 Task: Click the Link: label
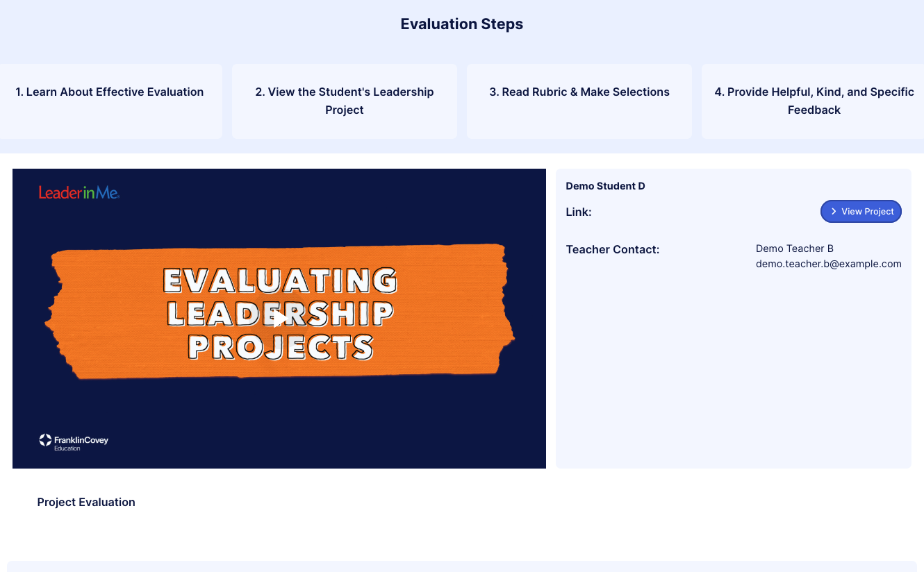(x=579, y=212)
